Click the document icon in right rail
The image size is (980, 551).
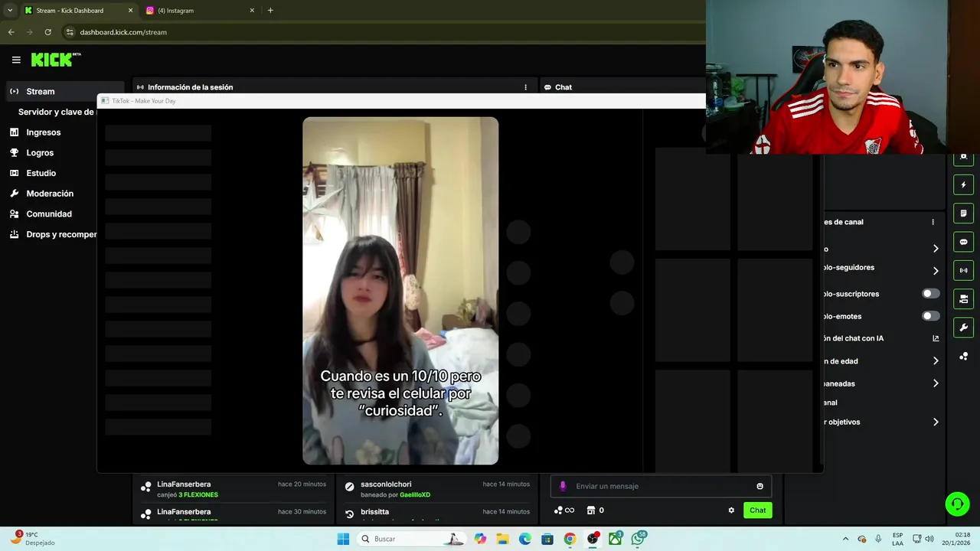[x=963, y=214]
